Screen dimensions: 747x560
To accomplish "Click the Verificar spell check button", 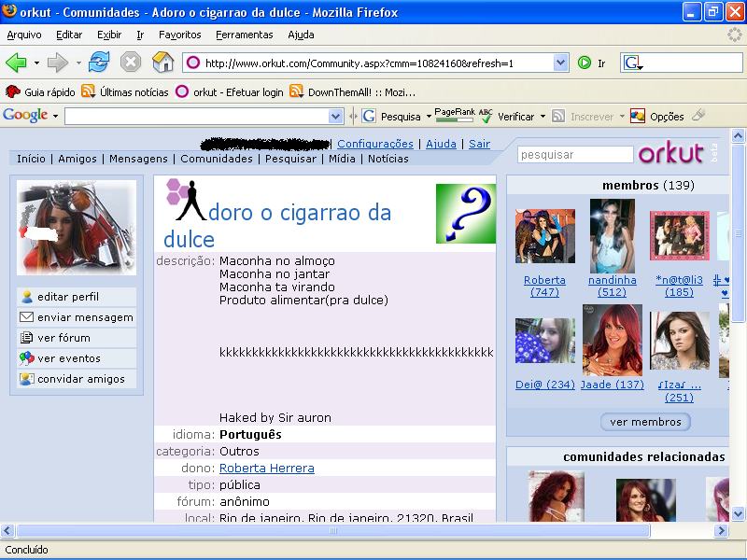I will pyautogui.click(x=506, y=116).
